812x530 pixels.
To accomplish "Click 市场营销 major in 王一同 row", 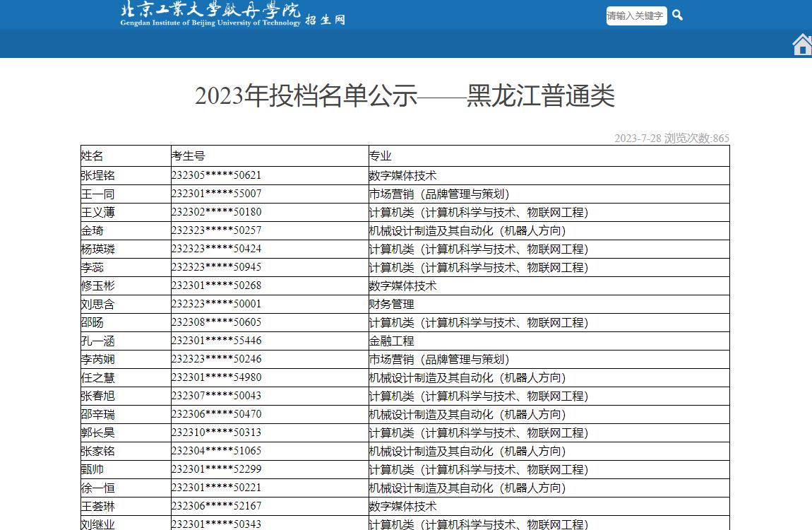I will pos(439,194).
